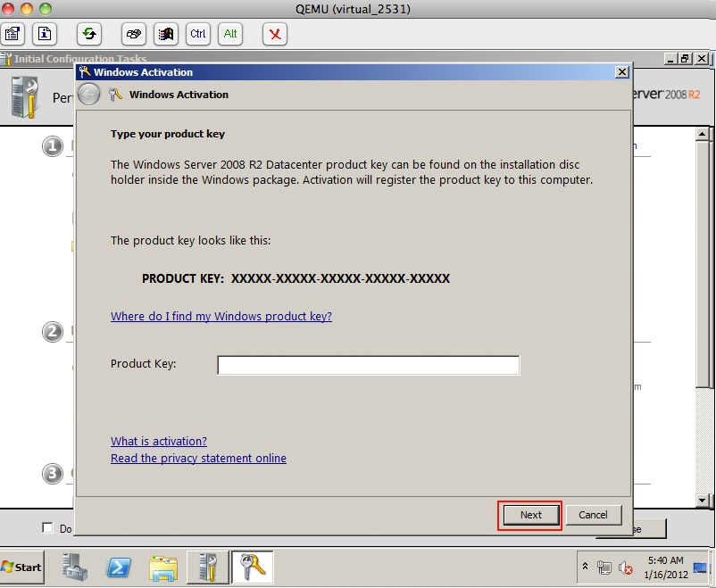The width and height of the screenshot is (716, 588).
Task: Open the Start menu
Action: tap(22, 567)
